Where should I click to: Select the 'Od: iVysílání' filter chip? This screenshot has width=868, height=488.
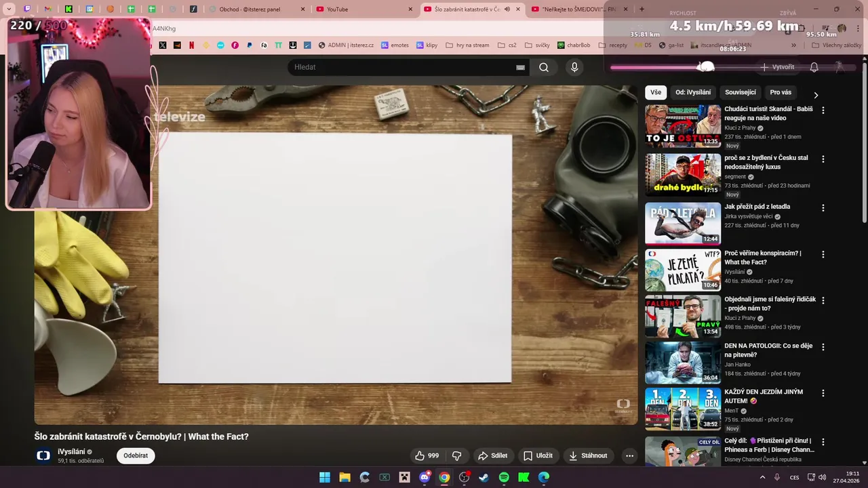pyautogui.click(x=693, y=92)
